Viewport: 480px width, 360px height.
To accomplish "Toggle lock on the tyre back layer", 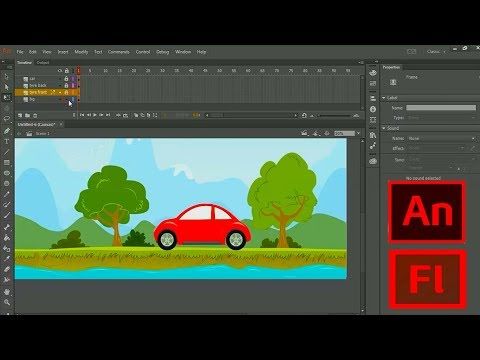I will [x=66, y=85].
